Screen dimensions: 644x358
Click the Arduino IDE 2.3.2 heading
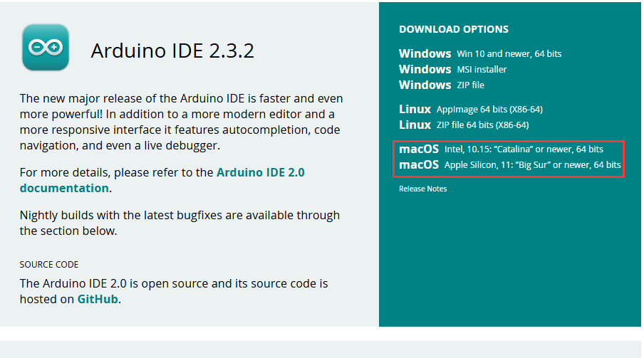(x=172, y=51)
